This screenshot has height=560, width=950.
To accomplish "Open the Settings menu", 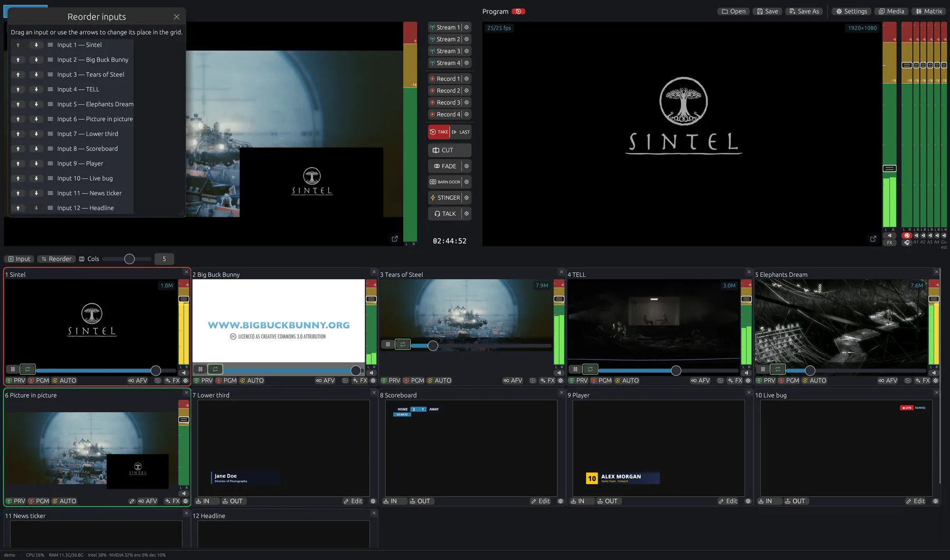I will point(851,11).
